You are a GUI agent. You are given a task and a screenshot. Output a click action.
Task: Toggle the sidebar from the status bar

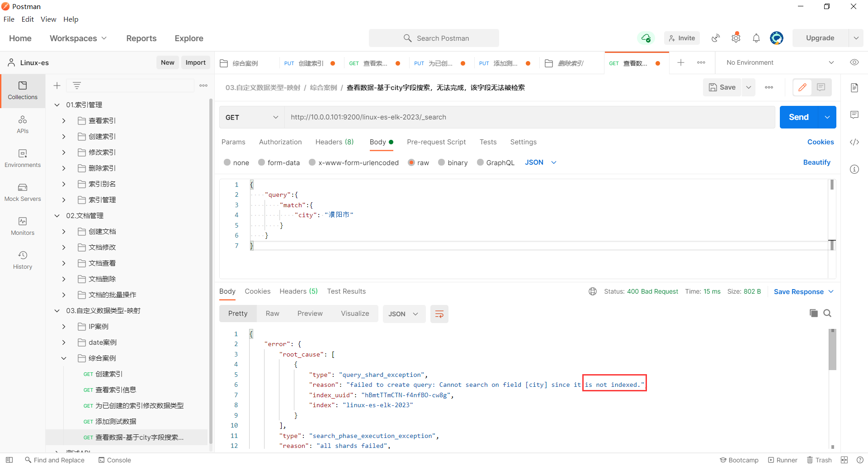click(9, 460)
